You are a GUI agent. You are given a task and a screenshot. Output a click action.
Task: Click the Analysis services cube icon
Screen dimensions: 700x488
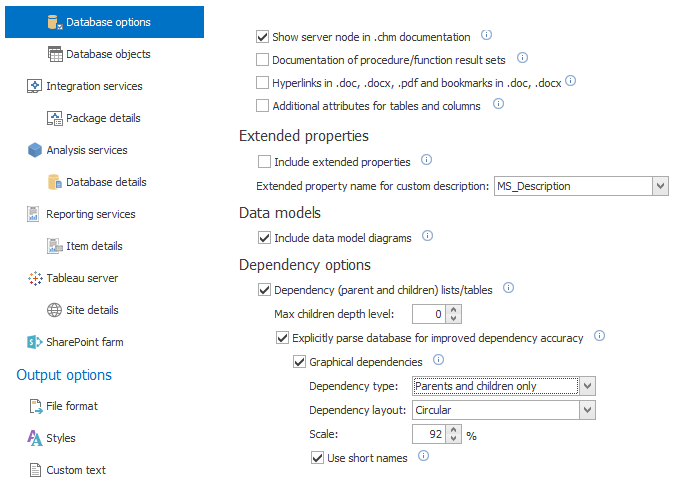[x=34, y=150]
